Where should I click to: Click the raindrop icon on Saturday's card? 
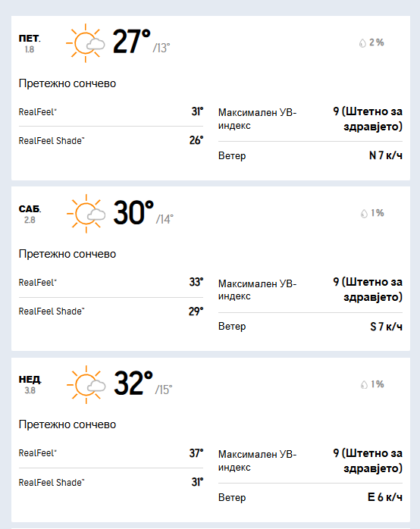(x=364, y=214)
